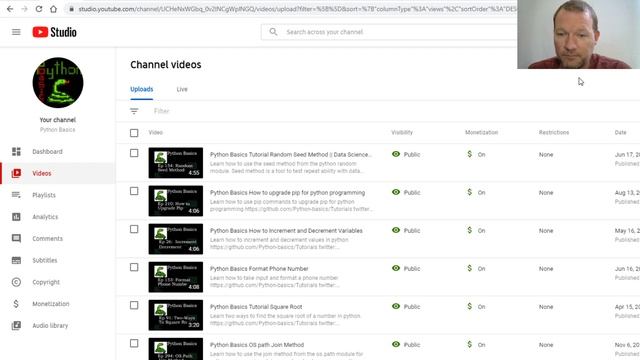Click the Restrictions column header

point(553,132)
